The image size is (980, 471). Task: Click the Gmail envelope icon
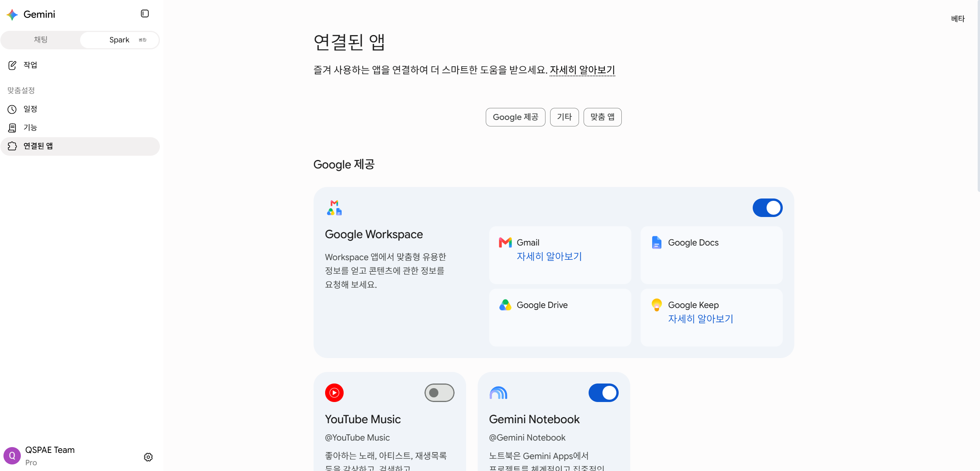pyautogui.click(x=505, y=242)
